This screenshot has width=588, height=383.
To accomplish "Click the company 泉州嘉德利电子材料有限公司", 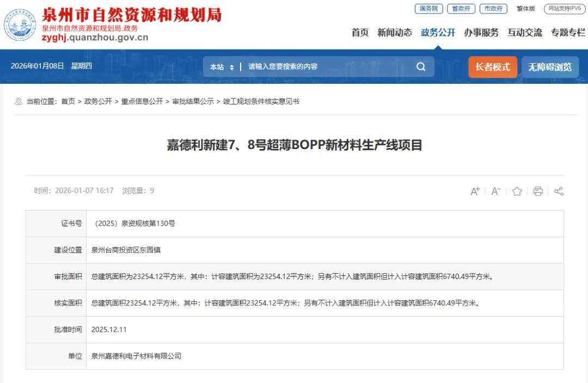I will 137,356.
